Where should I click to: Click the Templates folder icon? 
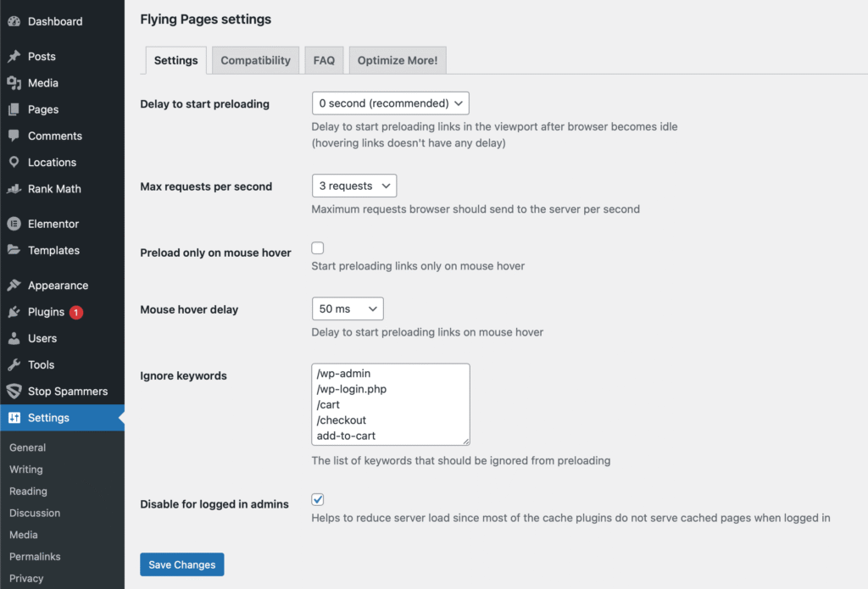click(14, 250)
